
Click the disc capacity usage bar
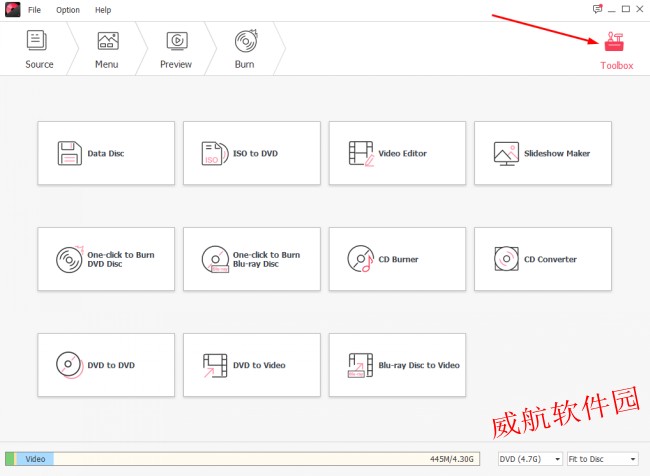coord(240,459)
